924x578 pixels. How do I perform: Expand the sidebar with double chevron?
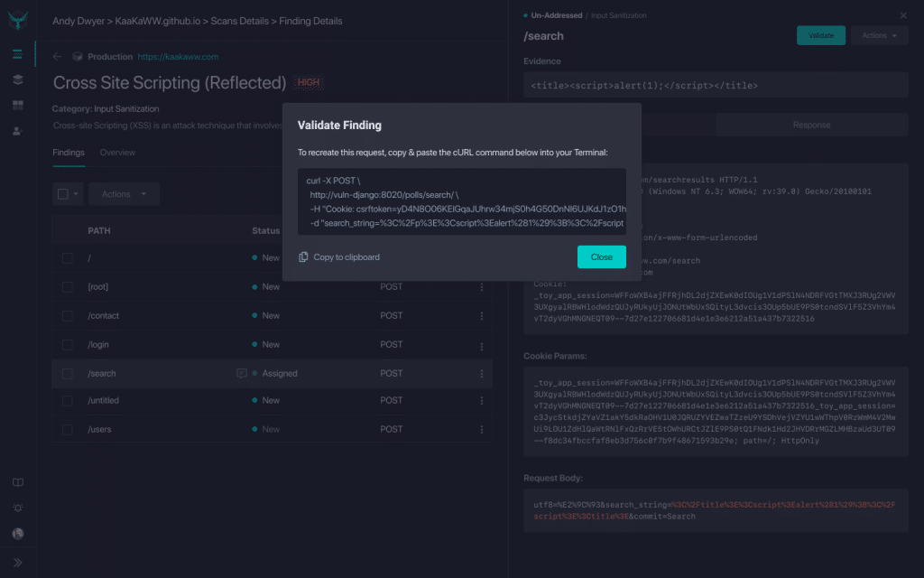point(18,563)
